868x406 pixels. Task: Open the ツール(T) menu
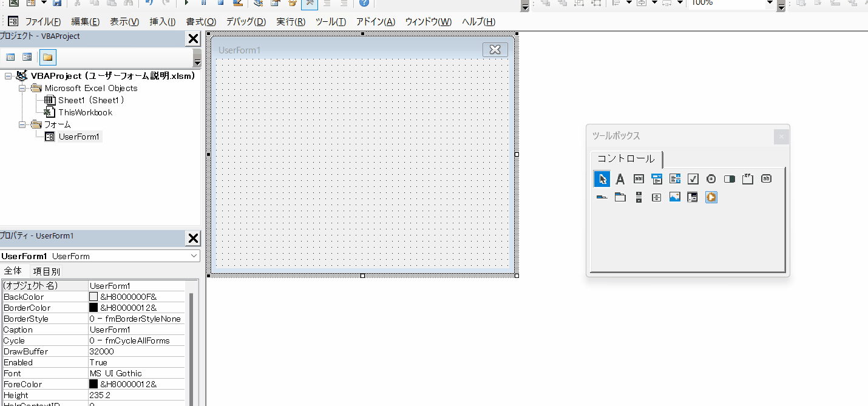click(331, 22)
